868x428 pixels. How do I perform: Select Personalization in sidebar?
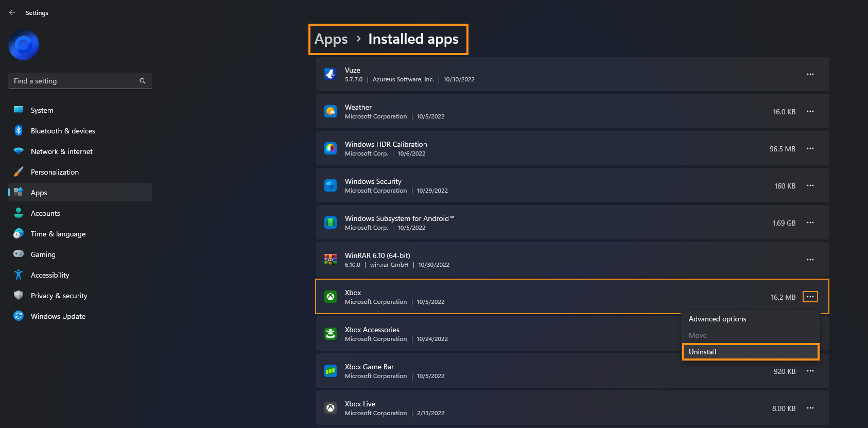[x=80, y=172]
